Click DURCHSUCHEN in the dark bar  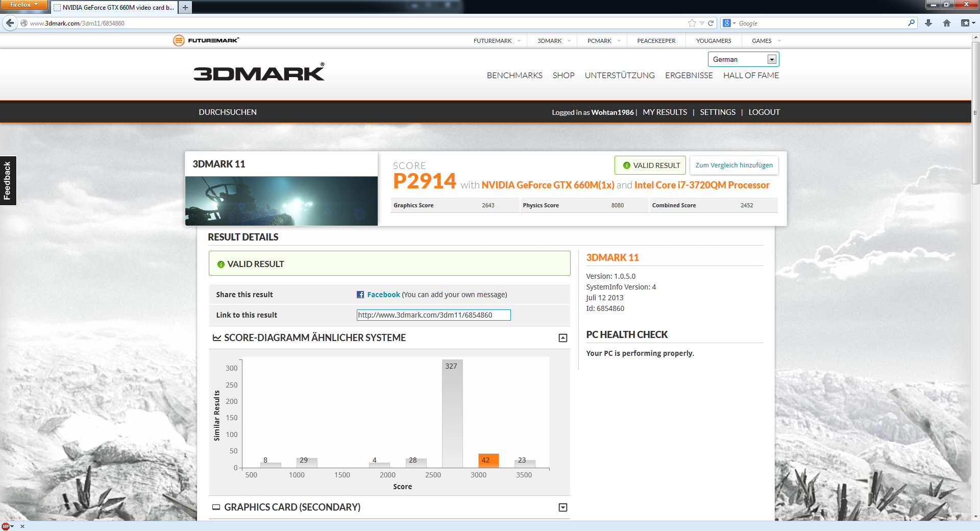[x=228, y=112]
